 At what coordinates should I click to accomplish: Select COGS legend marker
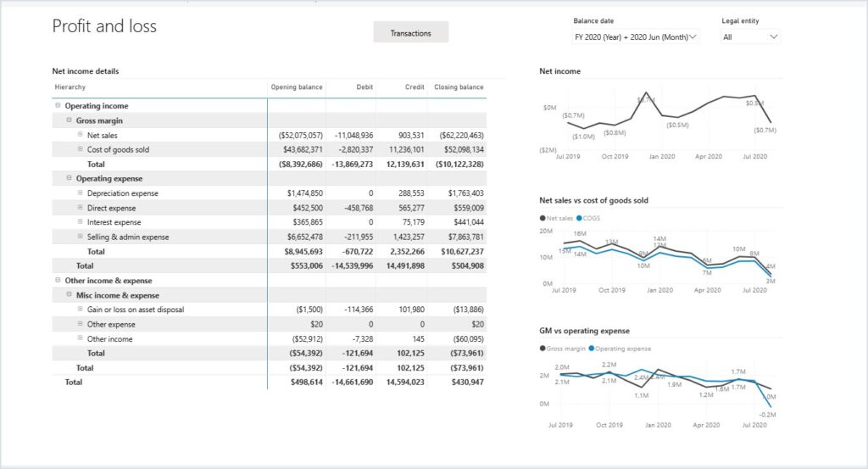point(579,218)
